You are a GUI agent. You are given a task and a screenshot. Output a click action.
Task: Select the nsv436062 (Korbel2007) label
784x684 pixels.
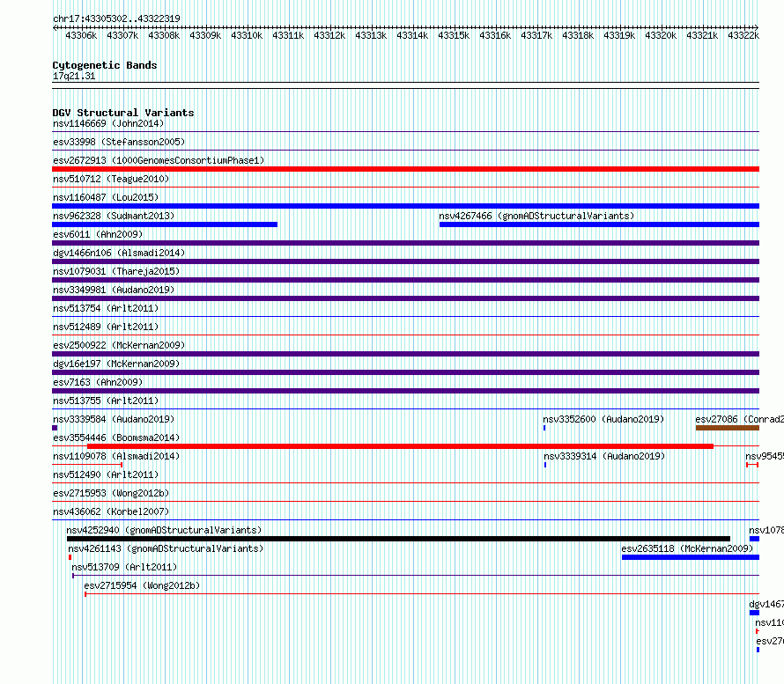pos(111,511)
